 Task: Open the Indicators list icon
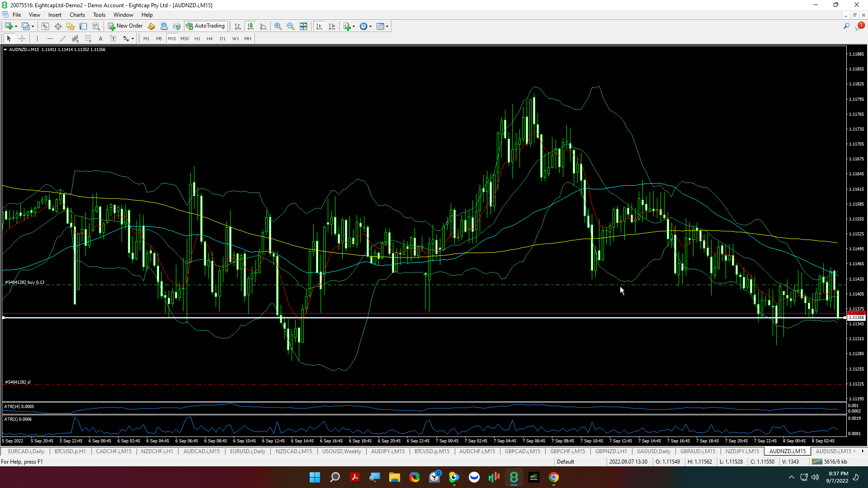coord(347,26)
